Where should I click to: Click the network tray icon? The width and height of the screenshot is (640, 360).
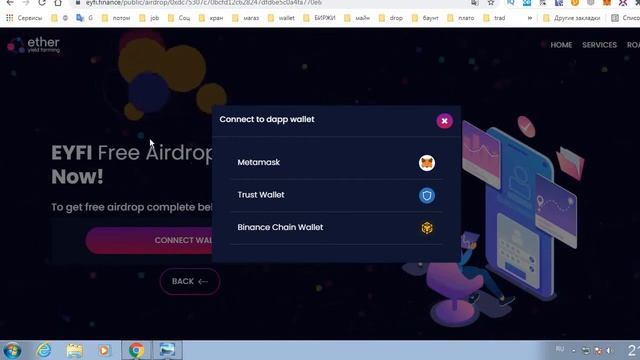click(x=586, y=351)
